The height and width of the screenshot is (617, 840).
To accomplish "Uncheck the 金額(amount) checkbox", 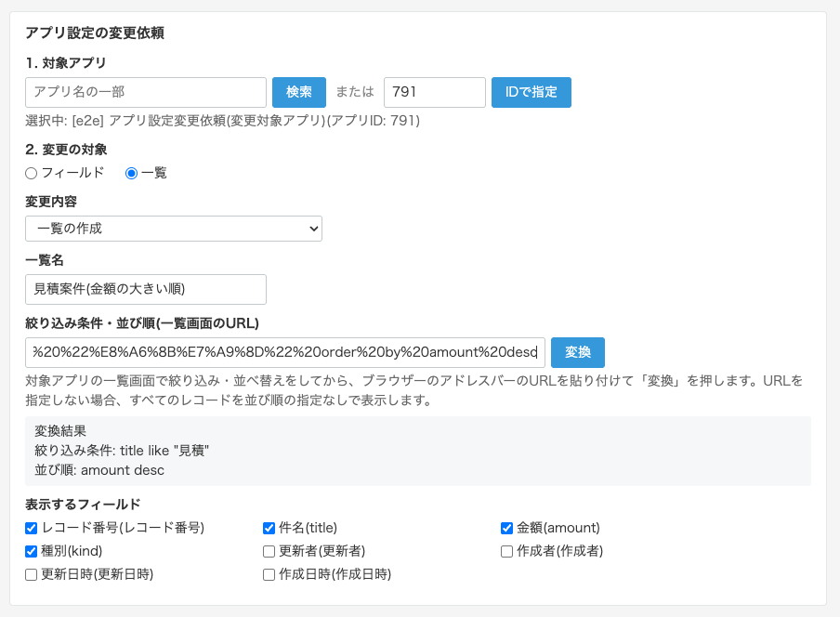I will pyautogui.click(x=506, y=528).
